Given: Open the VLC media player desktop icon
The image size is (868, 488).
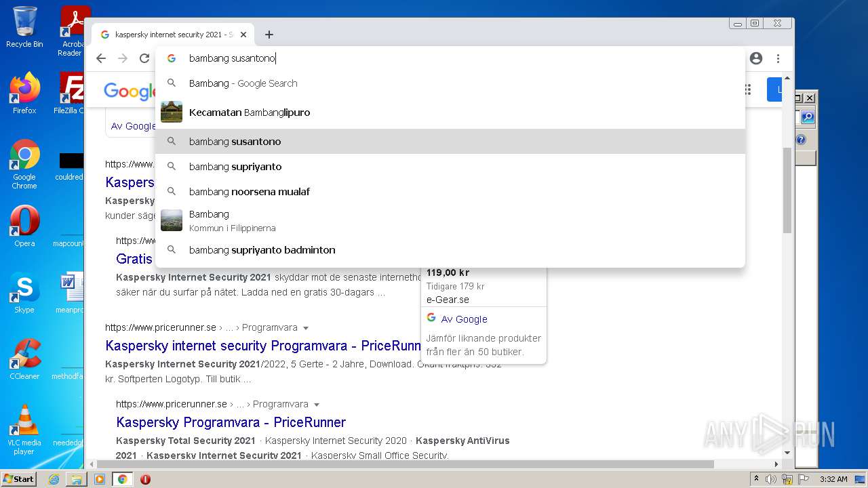Looking at the screenshot, I should [24, 430].
